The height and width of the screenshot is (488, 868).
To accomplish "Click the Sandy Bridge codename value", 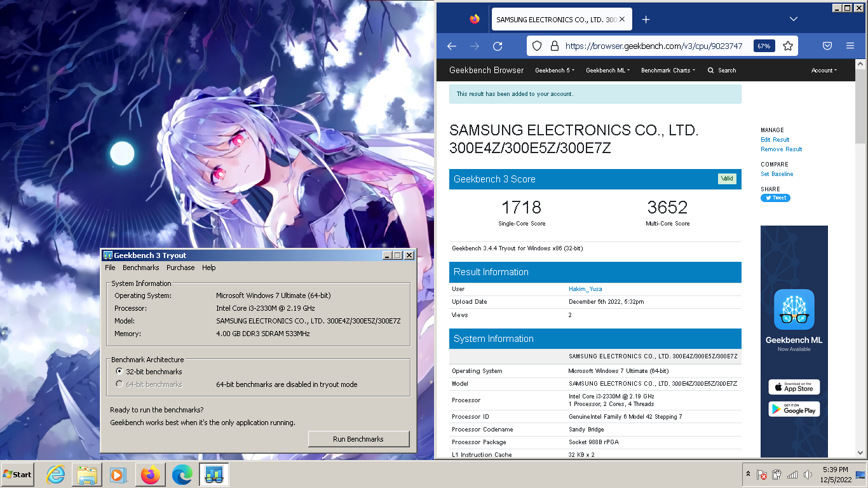I will pyautogui.click(x=586, y=430).
